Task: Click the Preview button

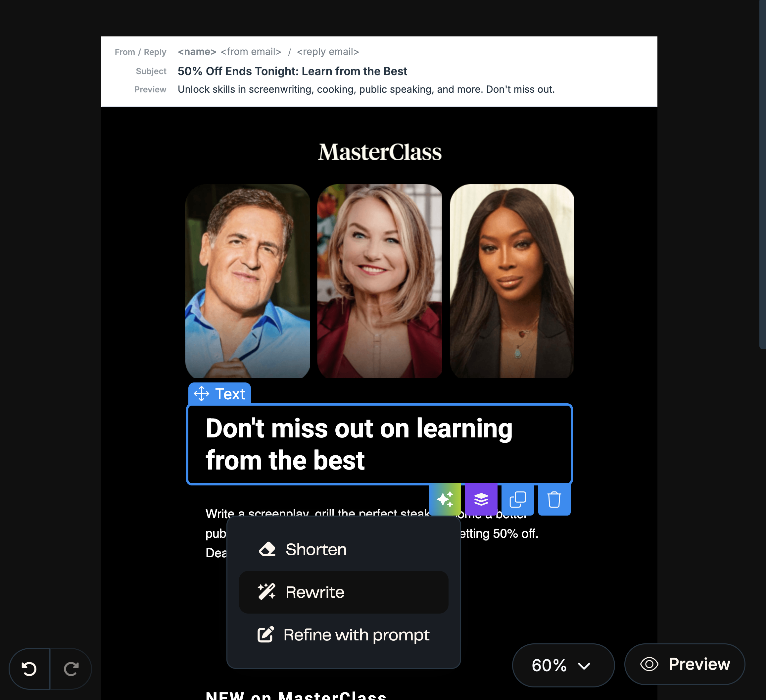Action: coord(685,664)
